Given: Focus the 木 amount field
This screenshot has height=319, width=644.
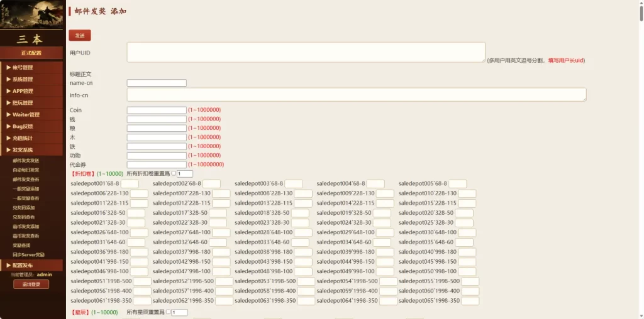Looking at the screenshot, I should tap(157, 138).
